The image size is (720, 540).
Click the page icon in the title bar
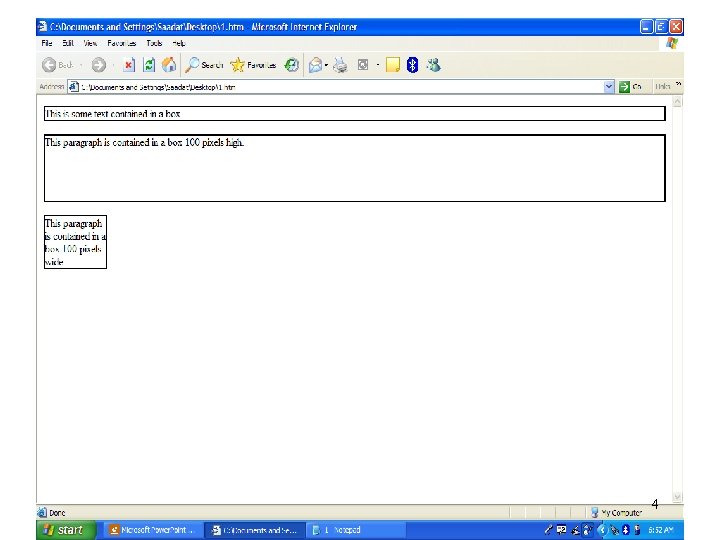point(43,27)
